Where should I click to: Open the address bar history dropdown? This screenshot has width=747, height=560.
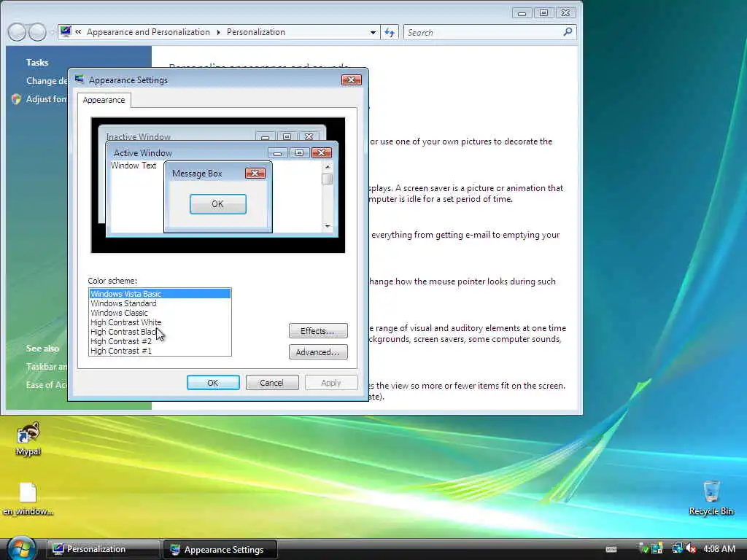click(x=373, y=32)
